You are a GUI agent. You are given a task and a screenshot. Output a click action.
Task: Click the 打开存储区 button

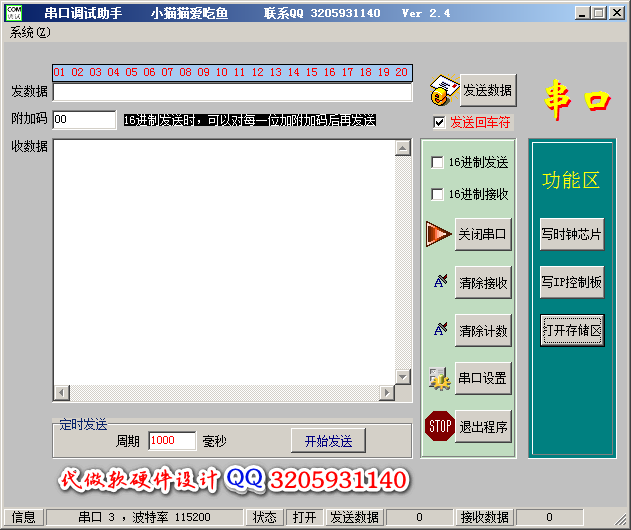click(572, 330)
